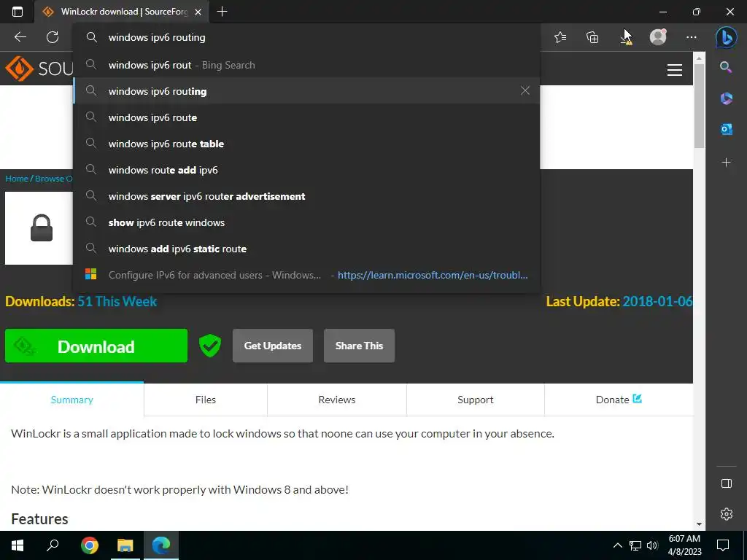Viewport: 747px width, 560px height.
Task: Open the Donate tab
Action: click(x=619, y=400)
